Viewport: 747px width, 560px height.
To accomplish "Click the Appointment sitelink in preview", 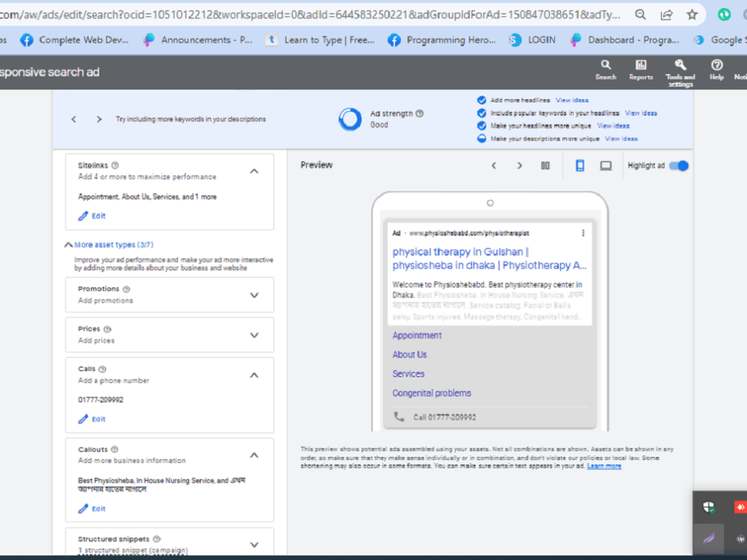I will pos(417,335).
